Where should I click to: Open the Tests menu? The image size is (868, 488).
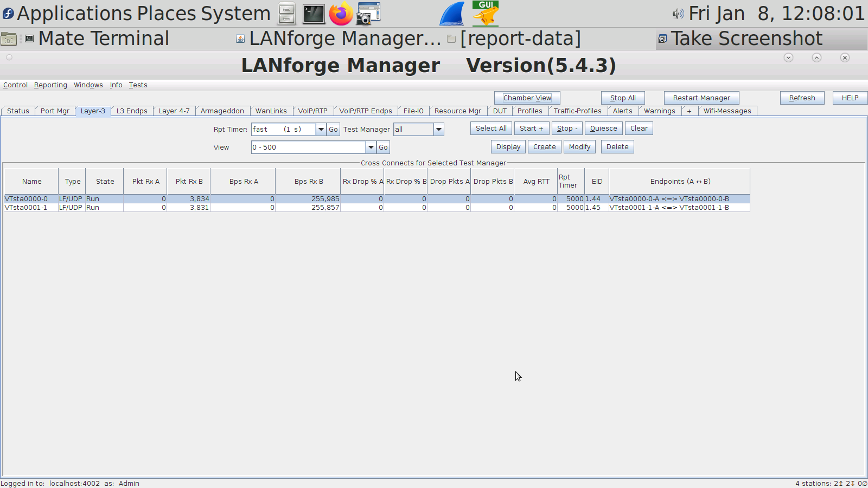pos(138,85)
